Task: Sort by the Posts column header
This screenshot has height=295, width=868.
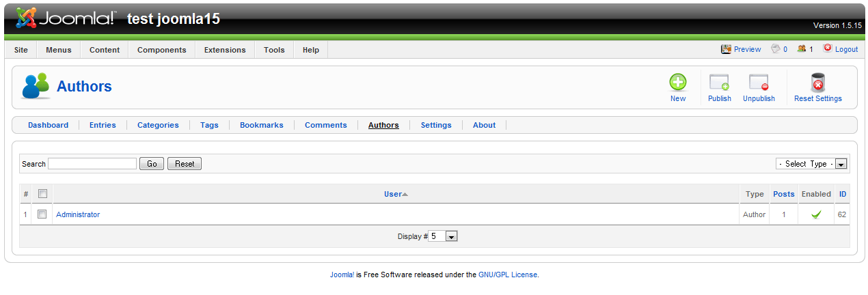Action: [x=784, y=194]
